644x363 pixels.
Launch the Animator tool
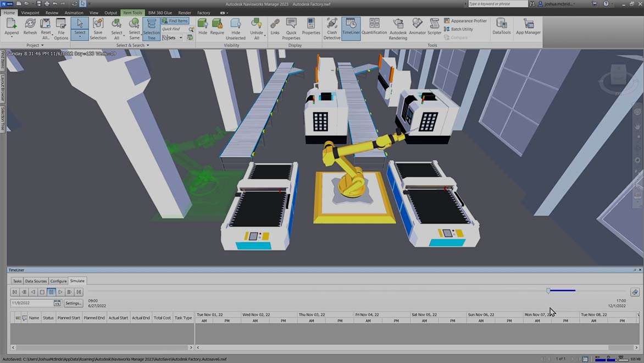pyautogui.click(x=417, y=29)
